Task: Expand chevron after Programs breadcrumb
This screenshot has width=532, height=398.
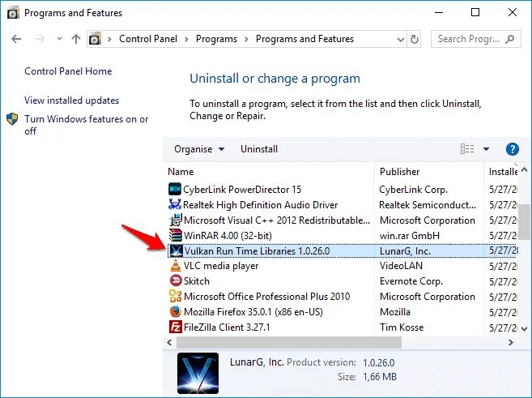Action: (246, 39)
